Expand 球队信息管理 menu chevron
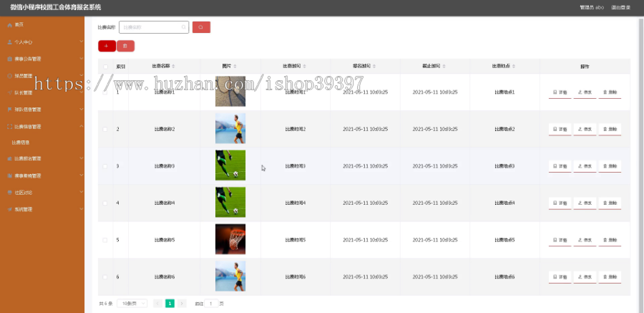 tap(81, 110)
